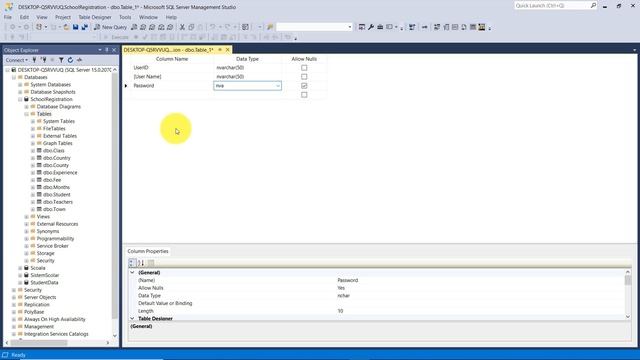Open the Relationships icon in designer toolbar

[437, 27]
